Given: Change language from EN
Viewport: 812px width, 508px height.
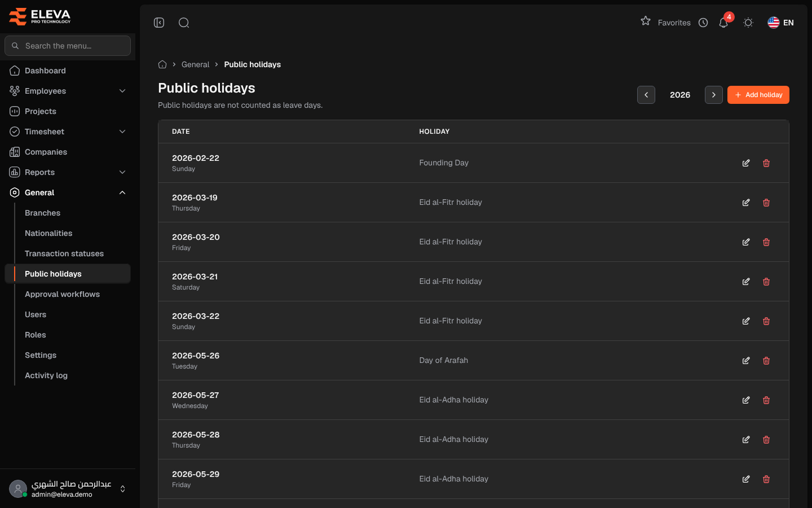Looking at the screenshot, I should (x=781, y=23).
